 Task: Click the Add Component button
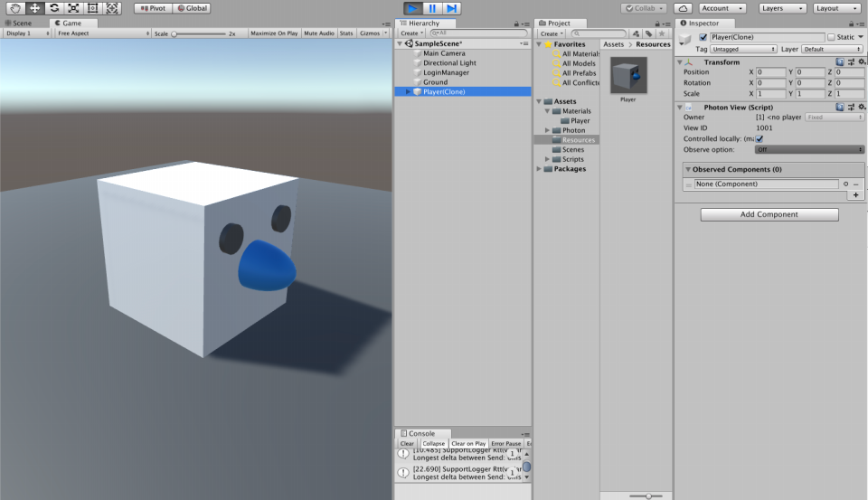[x=769, y=214]
